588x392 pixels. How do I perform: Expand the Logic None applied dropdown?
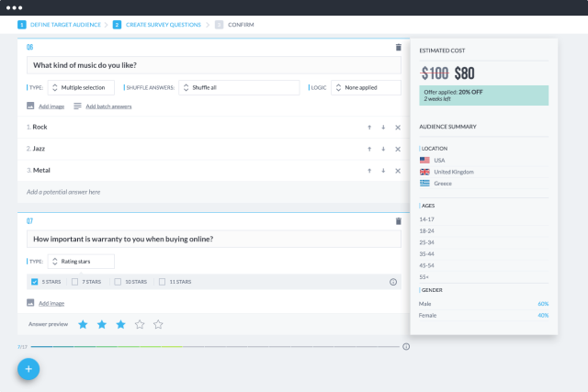point(366,88)
